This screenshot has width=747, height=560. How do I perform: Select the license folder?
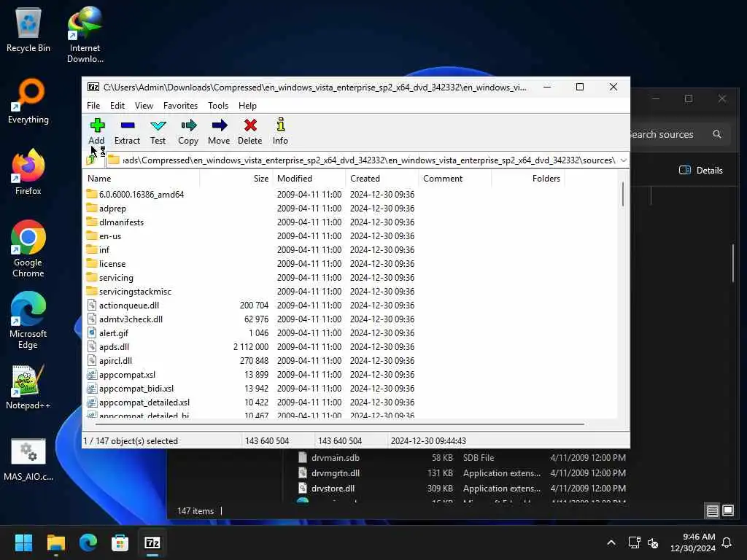tap(106, 263)
